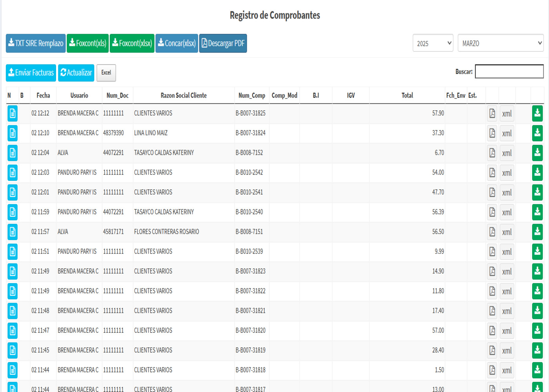Download receipt B-B007-31822 using green icon
Viewport: 549px width, 392px height.
click(x=537, y=291)
